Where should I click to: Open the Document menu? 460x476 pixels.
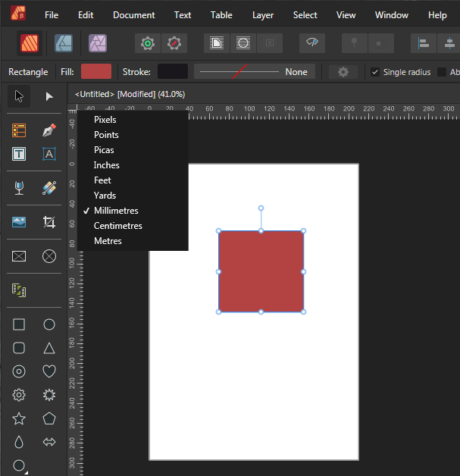(x=134, y=15)
